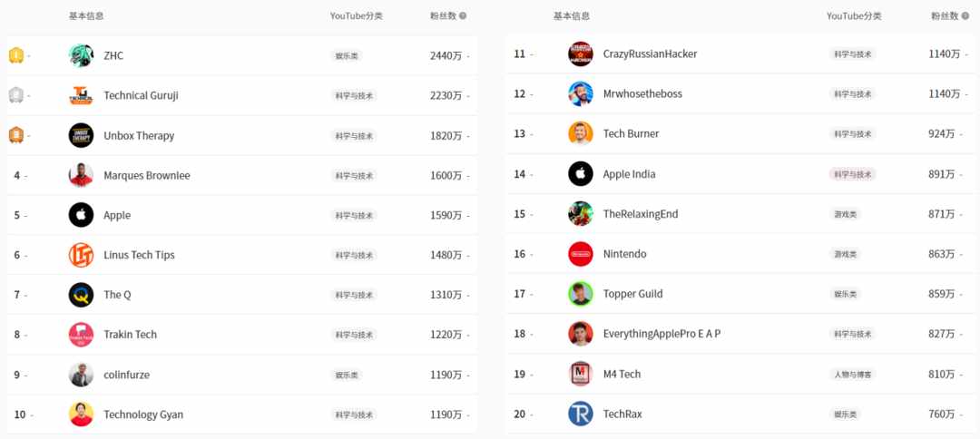Click 人物与博客 tag beside M4 Tech
The height and width of the screenshot is (439, 980).
tap(852, 374)
